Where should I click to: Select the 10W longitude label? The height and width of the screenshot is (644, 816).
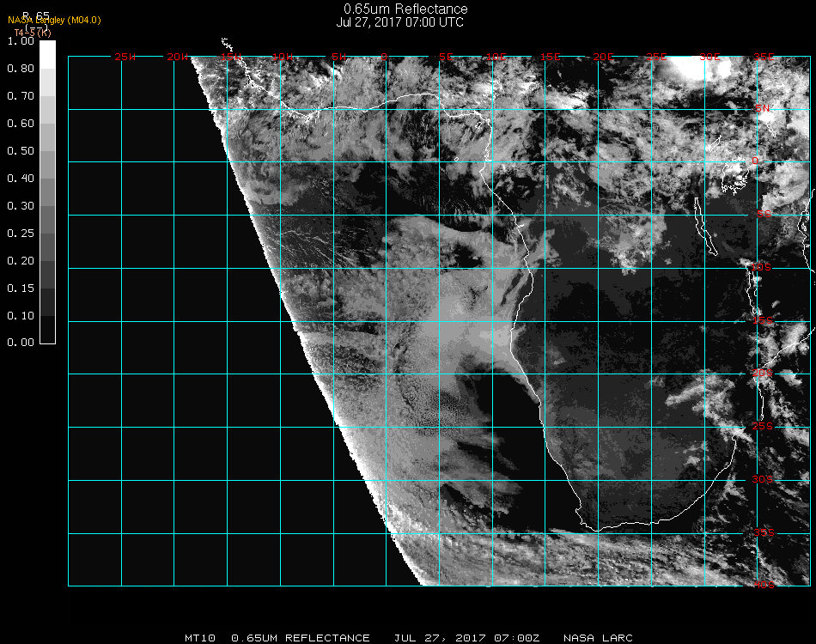tap(283, 57)
